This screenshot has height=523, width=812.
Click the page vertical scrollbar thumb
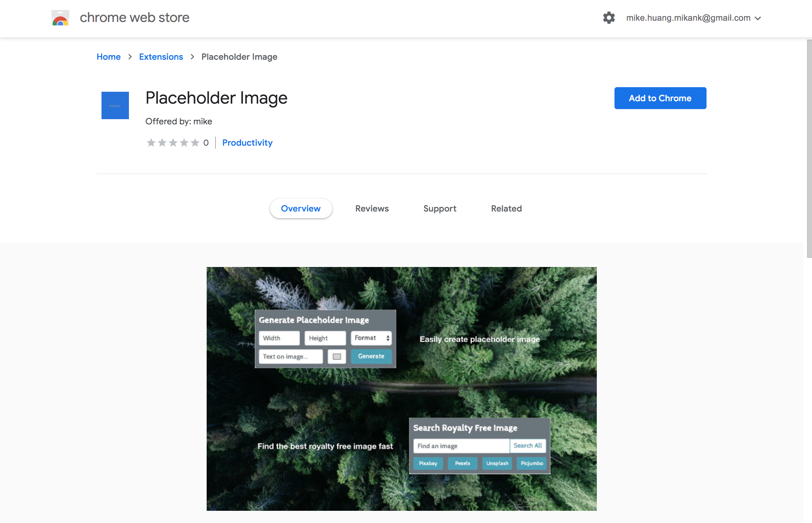point(809,149)
